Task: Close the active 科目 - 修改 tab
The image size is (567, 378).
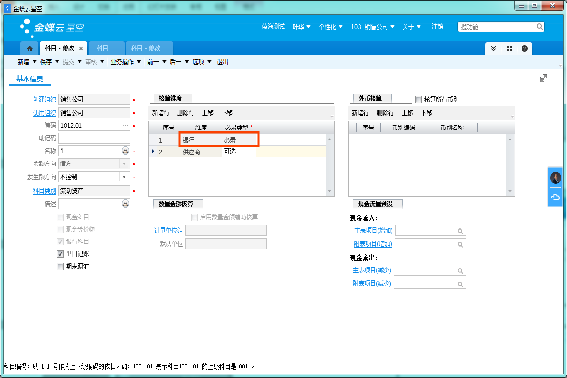Action: (x=81, y=48)
